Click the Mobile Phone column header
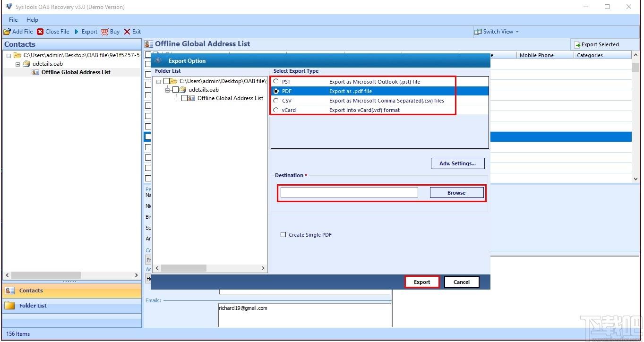 pos(545,55)
